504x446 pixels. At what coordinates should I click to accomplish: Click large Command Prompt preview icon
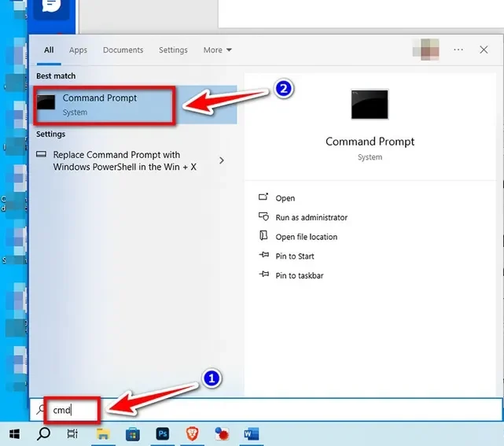370,104
